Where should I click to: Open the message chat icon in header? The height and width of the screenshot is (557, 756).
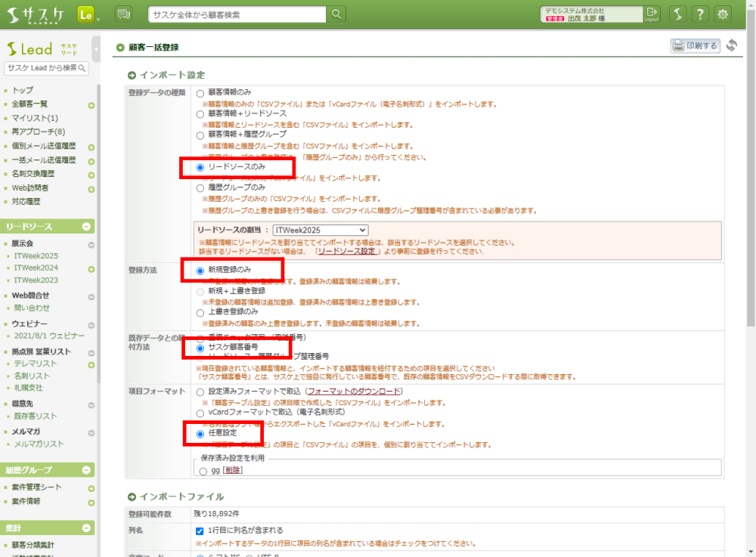click(124, 14)
